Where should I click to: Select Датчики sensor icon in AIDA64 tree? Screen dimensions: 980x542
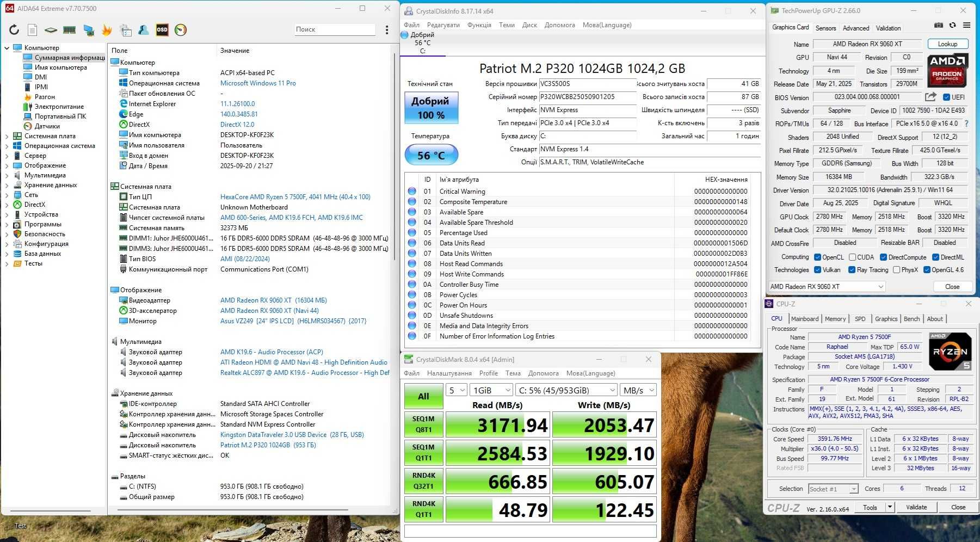pos(28,126)
